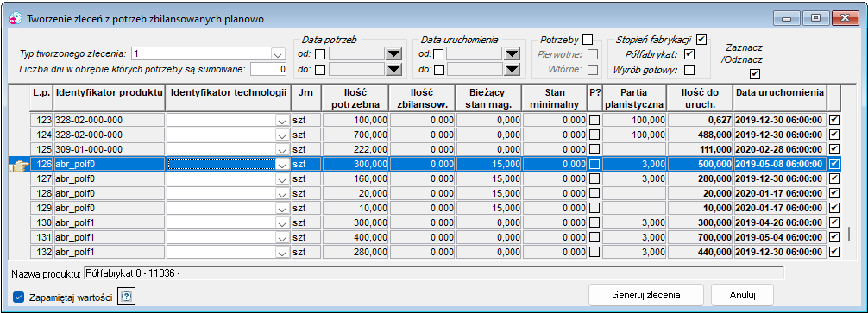Image resolution: width=868 pixels, height=313 pixels.
Task: Click Ilość potrzebna value 400,000
Action: pos(355,237)
